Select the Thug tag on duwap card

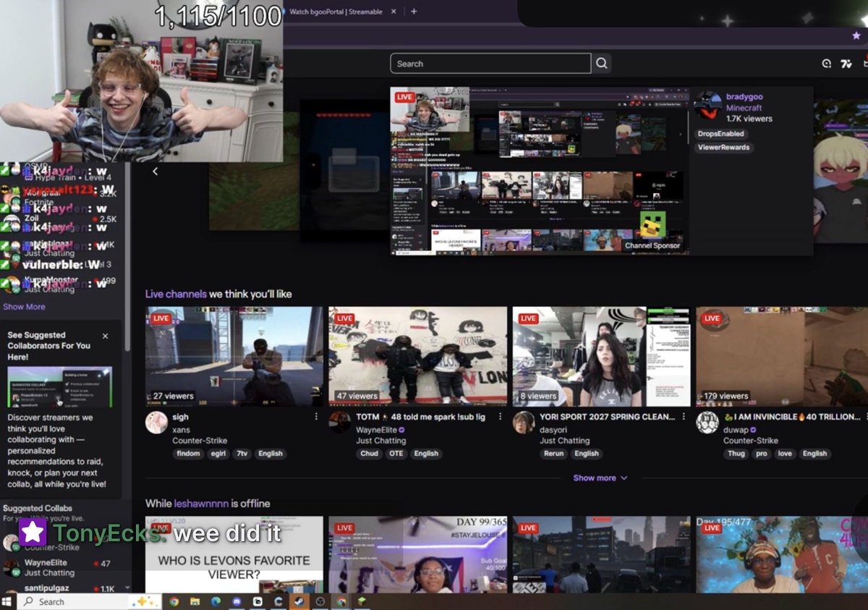[736, 454]
